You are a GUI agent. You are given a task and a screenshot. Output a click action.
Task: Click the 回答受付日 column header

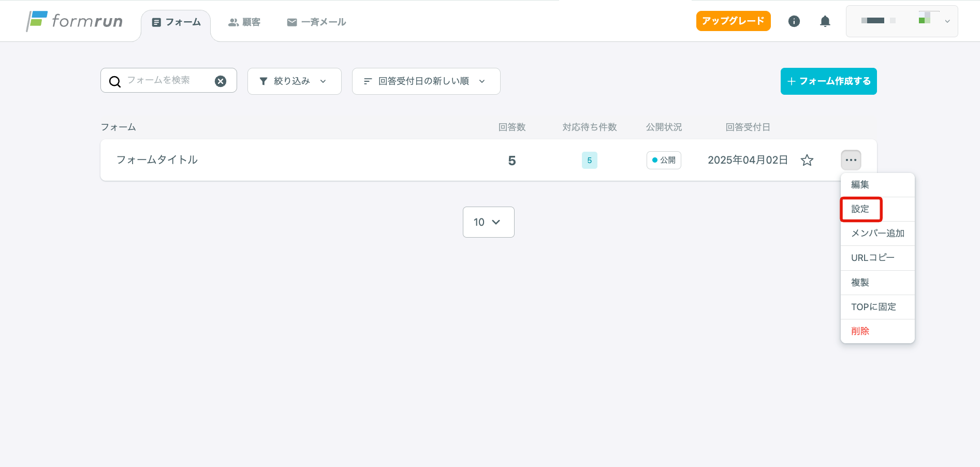748,127
